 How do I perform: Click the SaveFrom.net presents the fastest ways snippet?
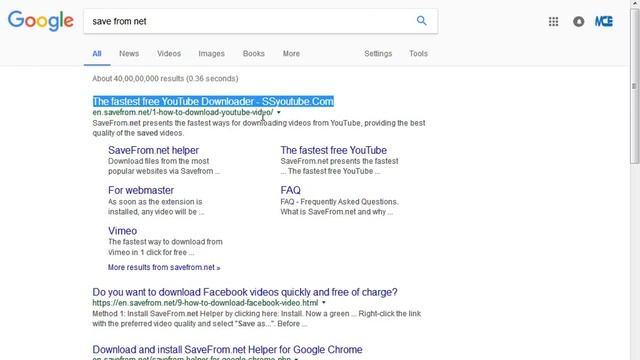pos(259,128)
